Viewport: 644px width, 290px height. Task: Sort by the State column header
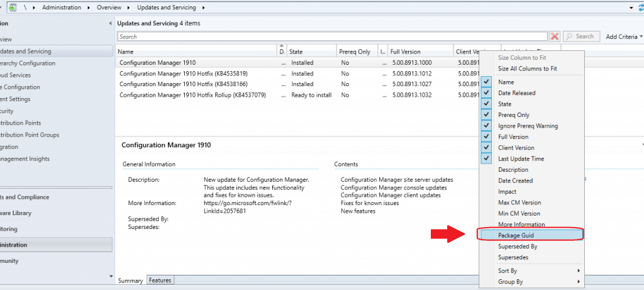[312, 52]
